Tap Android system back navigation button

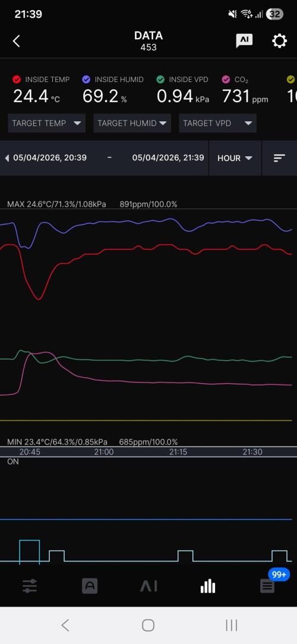point(65,625)
